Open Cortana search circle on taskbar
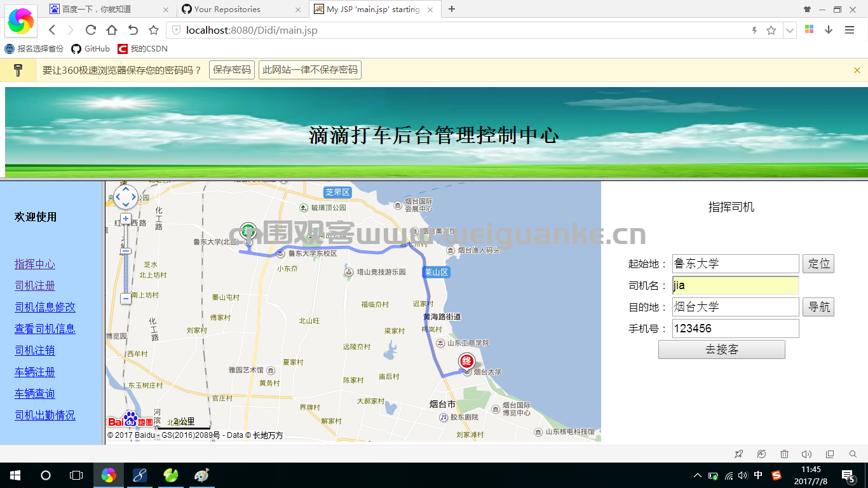Screen dimensions: 868x488 [45, 475]
